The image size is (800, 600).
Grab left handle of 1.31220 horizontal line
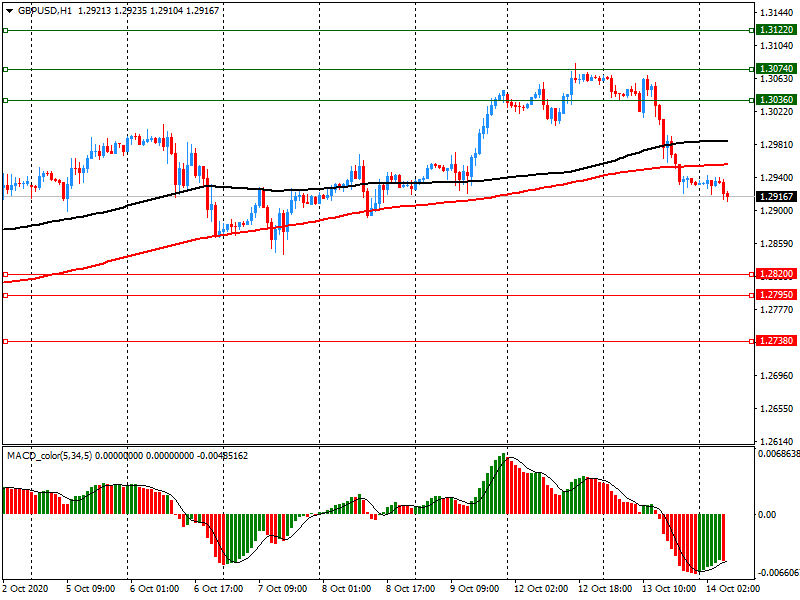[6, 31]
